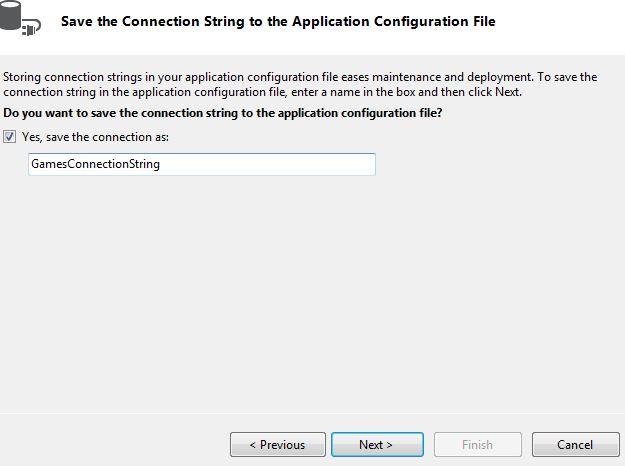The height and width of the screenshot is (466, 625).
Task: Click the word "Games" in the name field
Action: coord(48,164)
